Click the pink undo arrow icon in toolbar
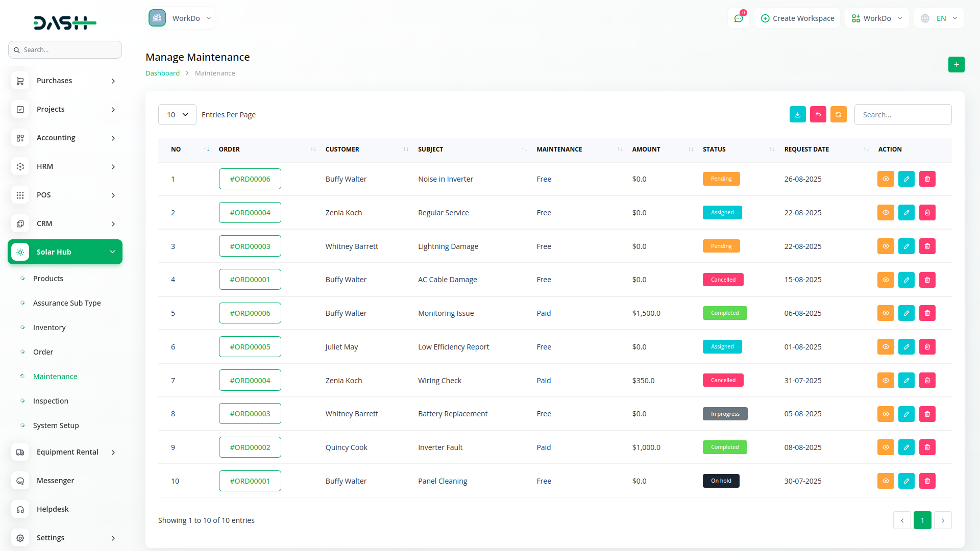Viewport: 980px width, 551px height. tap(818, 115)
